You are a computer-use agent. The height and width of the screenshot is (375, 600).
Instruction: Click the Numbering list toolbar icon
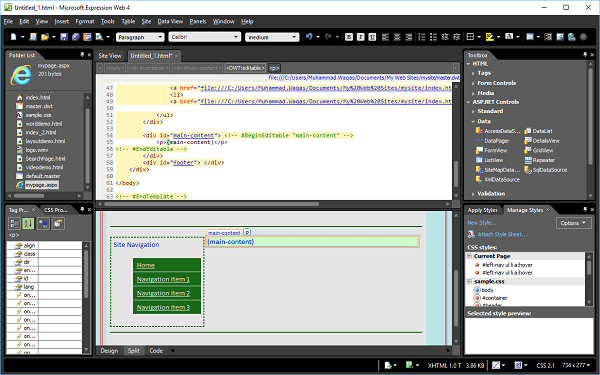422,37
